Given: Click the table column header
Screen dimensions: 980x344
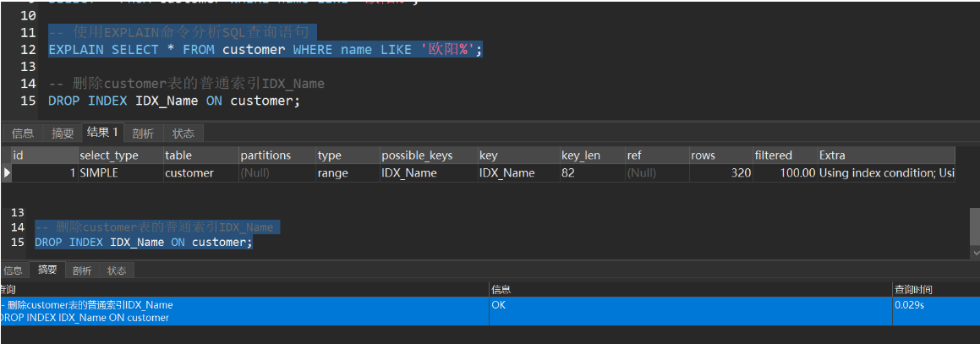Looking at the screenshot, I should (200, 156).
